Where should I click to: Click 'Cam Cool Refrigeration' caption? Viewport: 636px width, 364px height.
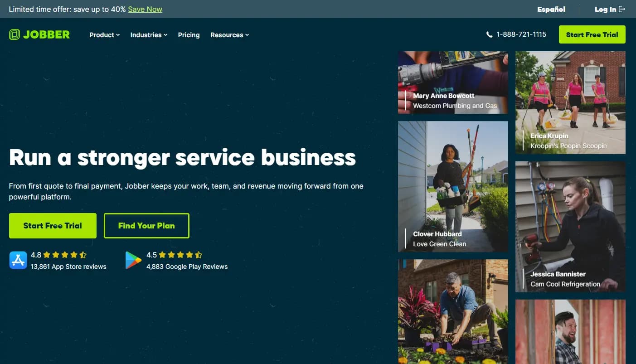pyautogui.click(x=565, y=284)
